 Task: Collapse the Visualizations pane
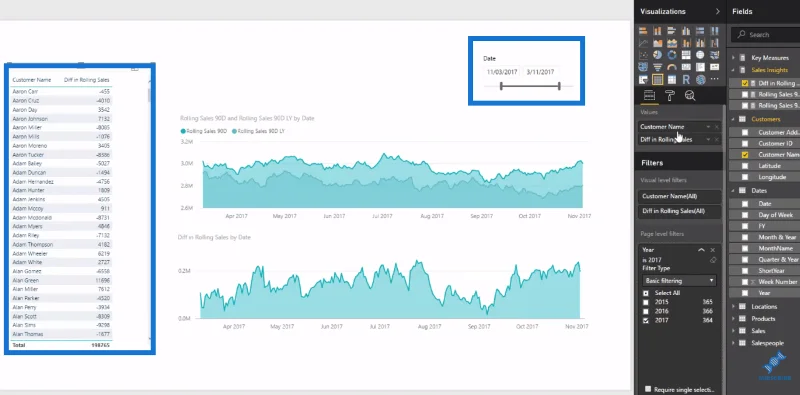point(717,11)
